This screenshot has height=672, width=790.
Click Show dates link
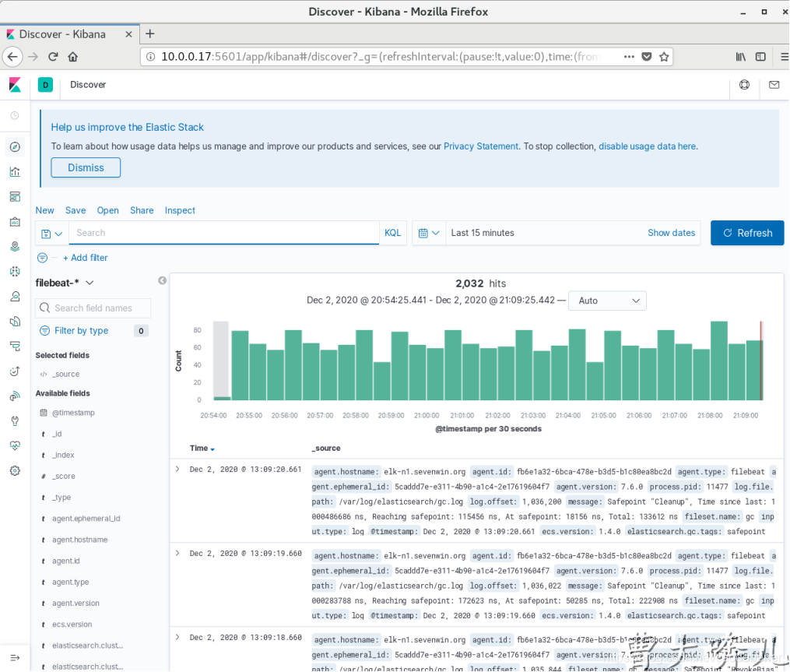tap(671, 233)
